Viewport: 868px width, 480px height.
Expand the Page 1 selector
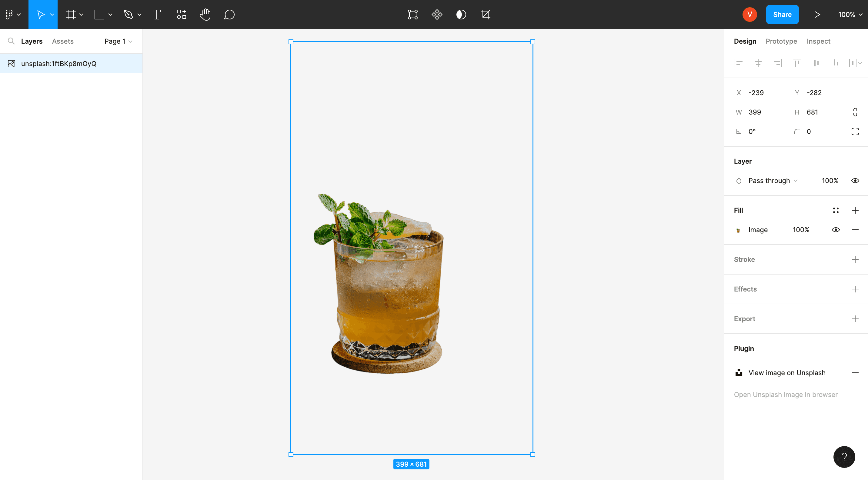[118, 41]
